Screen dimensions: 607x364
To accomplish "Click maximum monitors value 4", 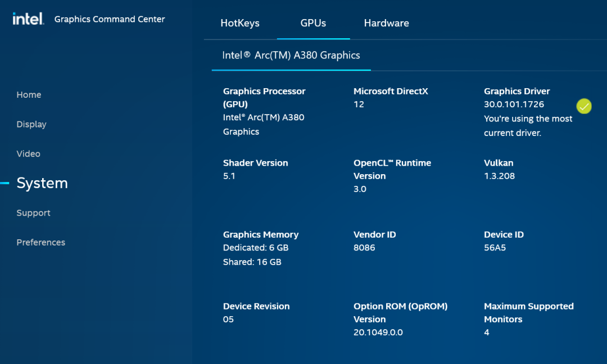I will (487, 333).
